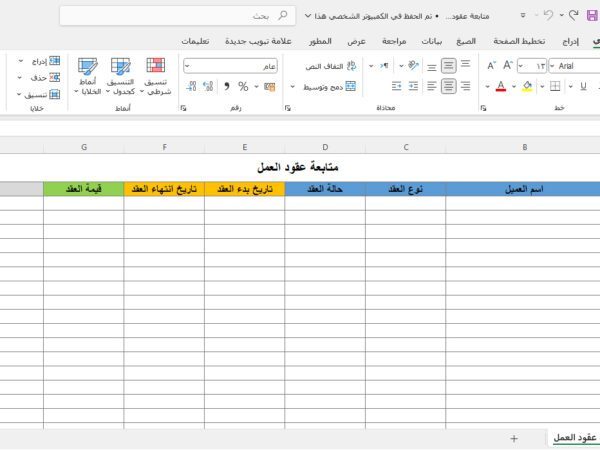Click the Save icon in title bar
This screenshot has width=600, height=450.
pos(592,16)
